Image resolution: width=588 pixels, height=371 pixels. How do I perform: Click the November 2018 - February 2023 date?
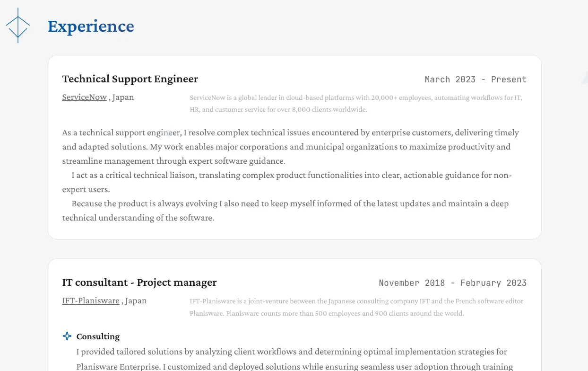pyautogui.click(x=452, y=283)
